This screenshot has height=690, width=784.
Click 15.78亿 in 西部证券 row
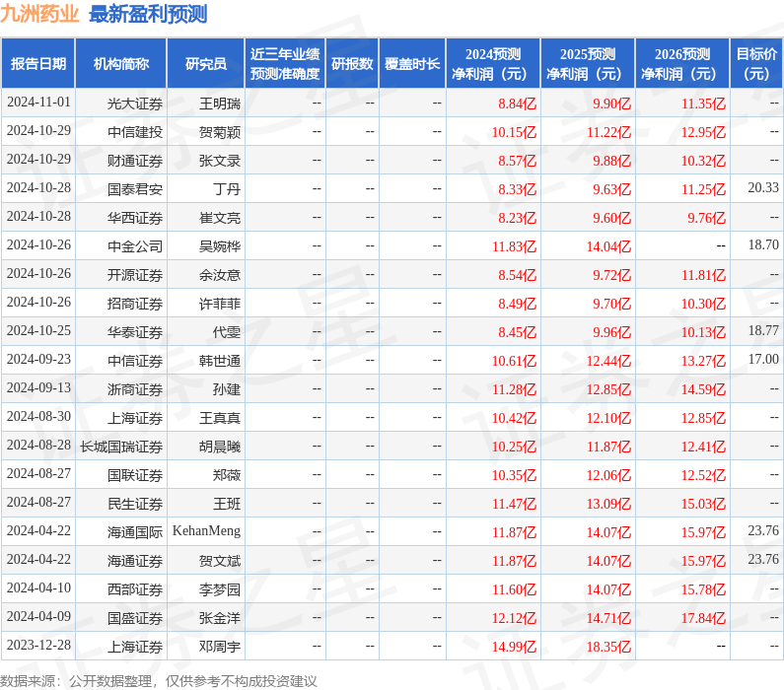(703, 589)
